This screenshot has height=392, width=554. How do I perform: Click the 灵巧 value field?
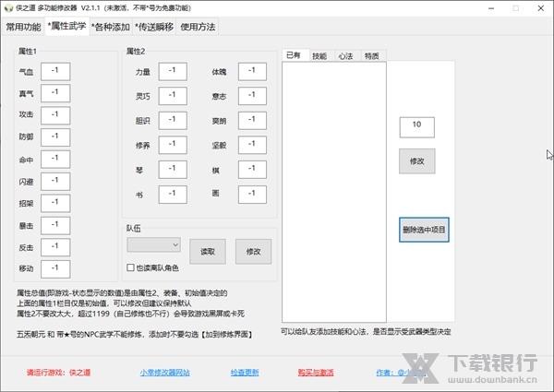173,96
